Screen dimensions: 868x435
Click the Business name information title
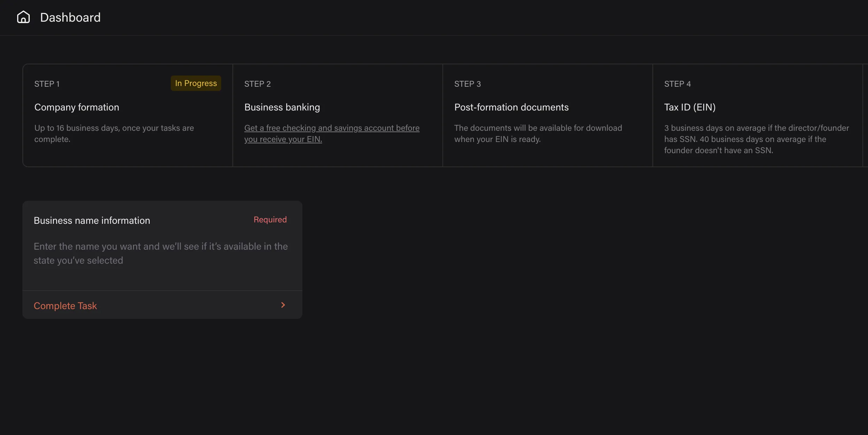point(92,221)
